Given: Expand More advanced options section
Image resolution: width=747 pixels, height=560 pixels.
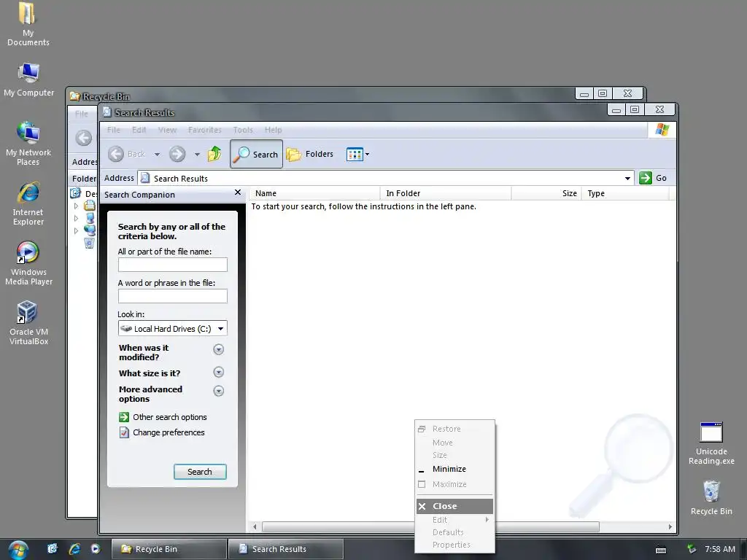Looking at the screenshot, I should coord(219,391).
